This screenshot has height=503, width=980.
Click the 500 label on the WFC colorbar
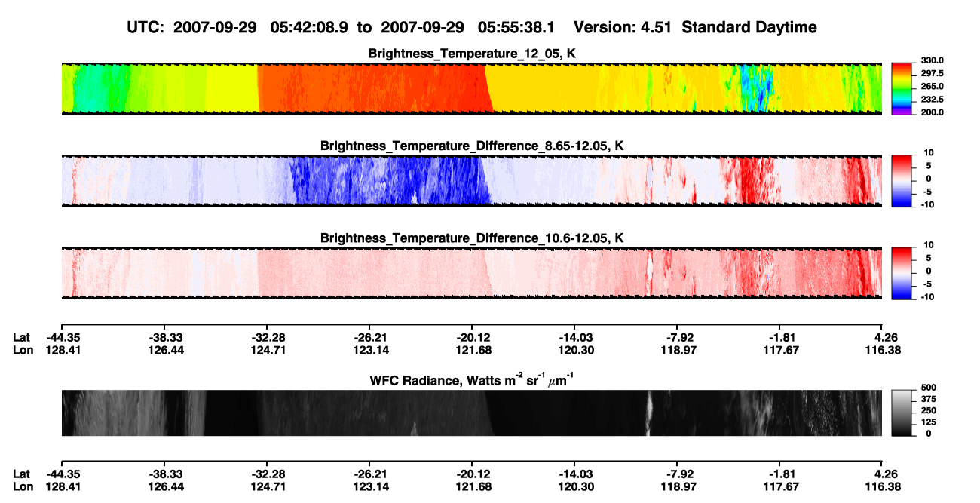coord(927,387)
